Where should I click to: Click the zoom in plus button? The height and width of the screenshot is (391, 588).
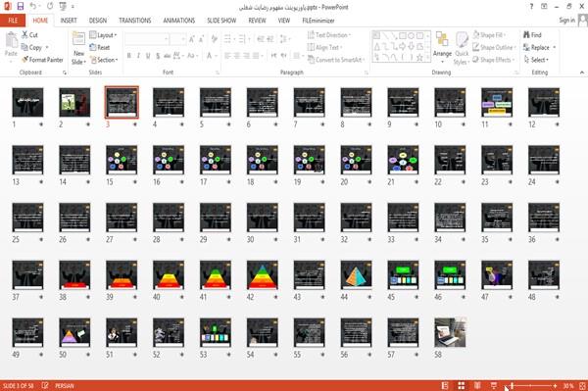(x=555, y=385)
